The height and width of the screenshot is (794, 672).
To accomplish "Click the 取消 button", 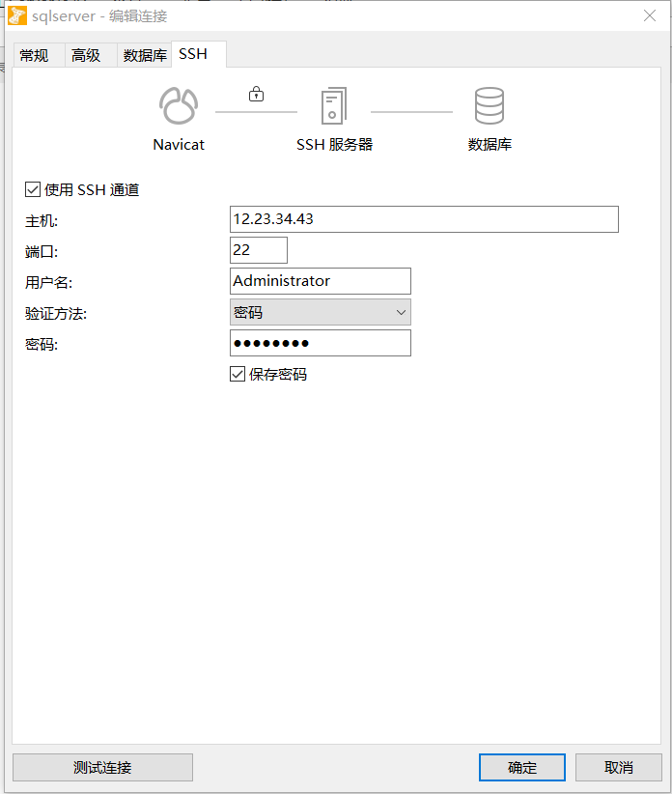I will pos(618,768).
